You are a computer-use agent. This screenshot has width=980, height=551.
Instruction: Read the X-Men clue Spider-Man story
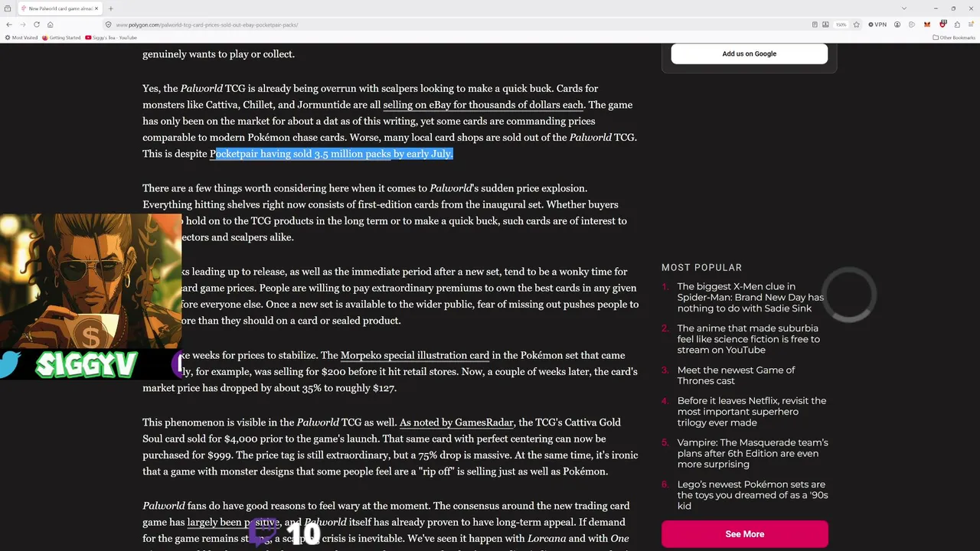(x=750, y=298)
